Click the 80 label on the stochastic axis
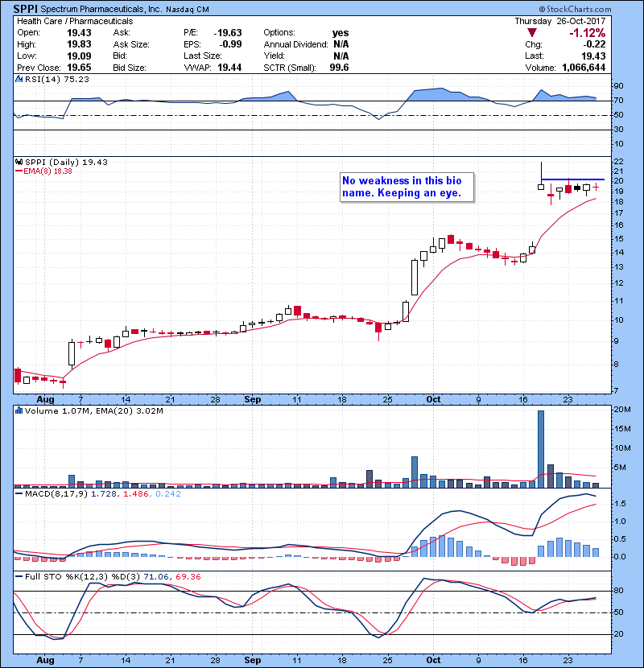Viewport: 644px width, 668px height. (x=619, y=591)
